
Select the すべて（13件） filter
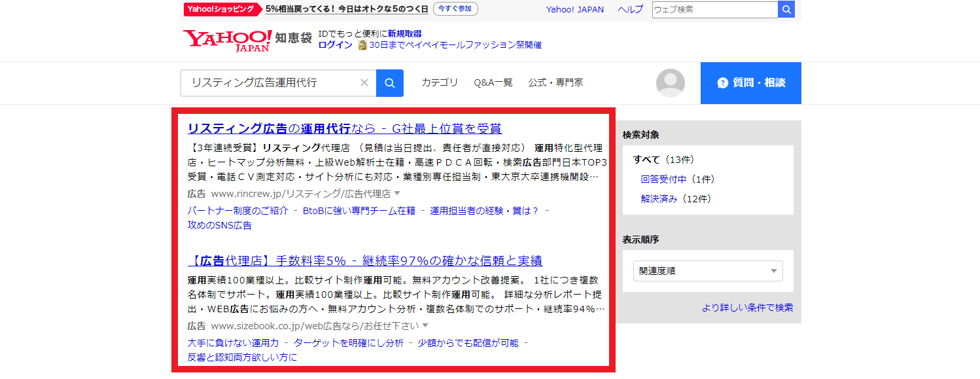(x=664, y=159)
